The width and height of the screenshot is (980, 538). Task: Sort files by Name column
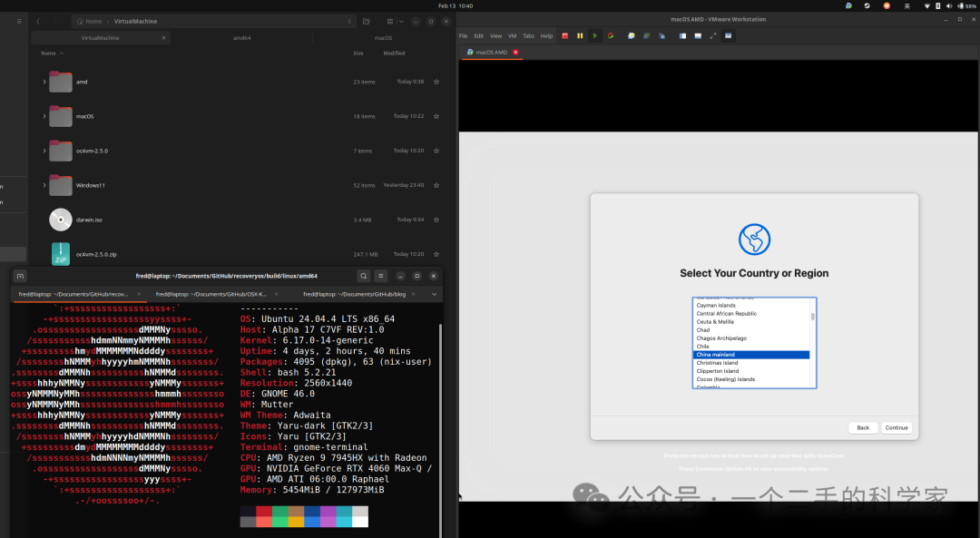[x=51, y=54]
